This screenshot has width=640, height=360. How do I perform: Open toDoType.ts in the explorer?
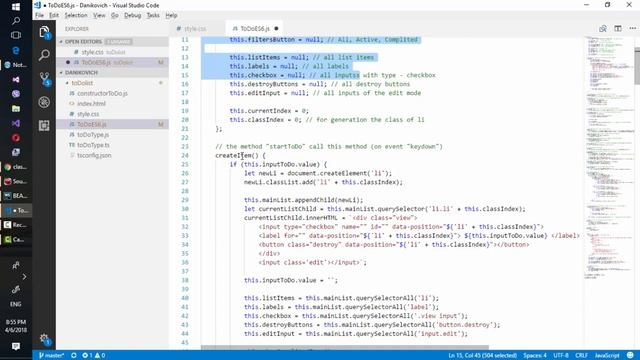[112, 145]
